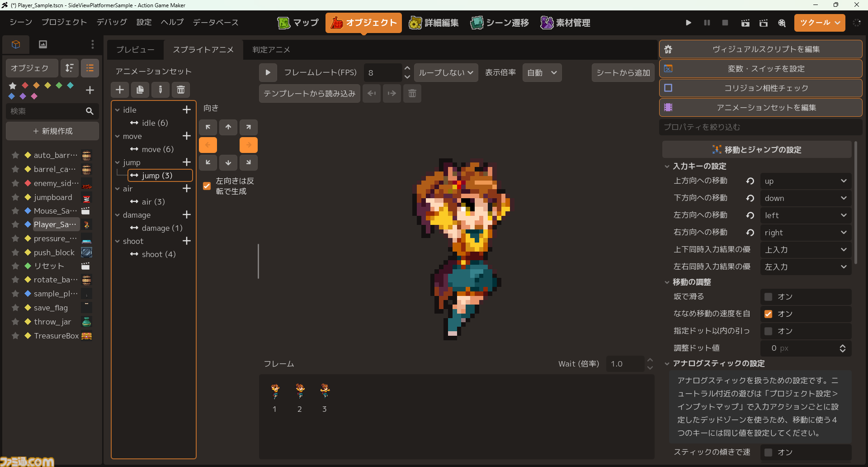Play the sprite animation preview
Viewport: 868px width, 467px height.
(x=268, y=72)
